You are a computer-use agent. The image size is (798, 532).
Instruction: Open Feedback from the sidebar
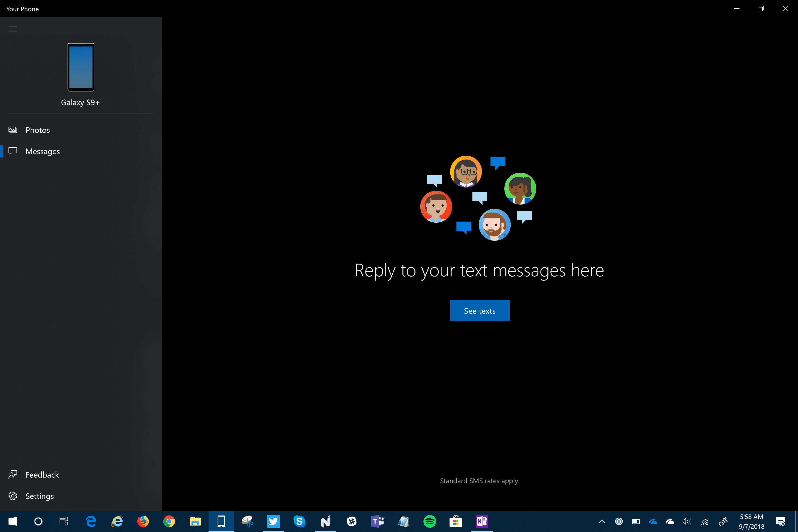[x=42, y=475]
